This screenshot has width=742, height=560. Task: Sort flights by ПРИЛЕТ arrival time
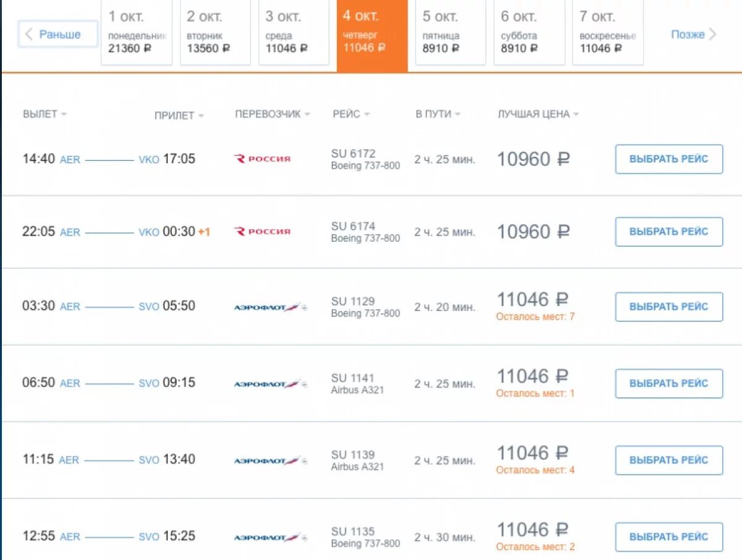[x=179, y=116]
